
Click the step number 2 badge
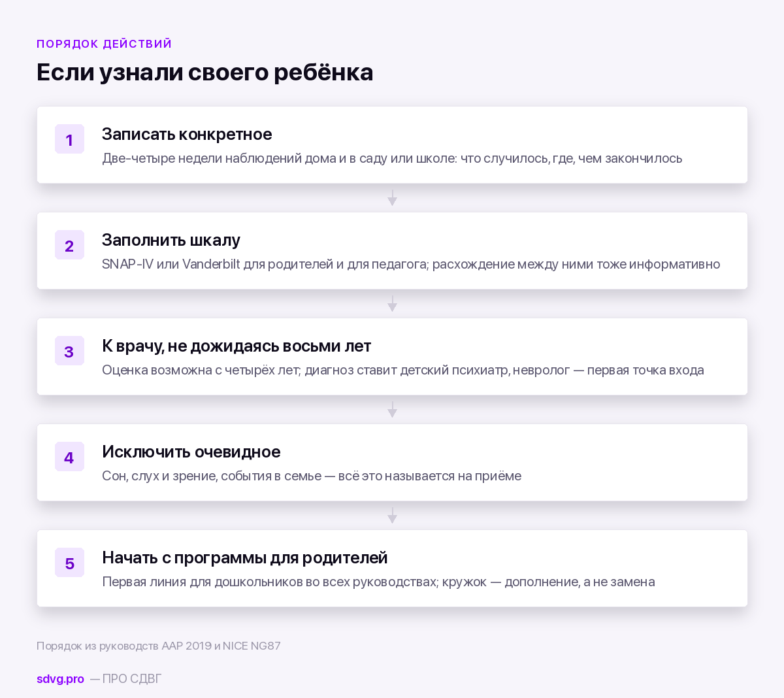point(69,245)
